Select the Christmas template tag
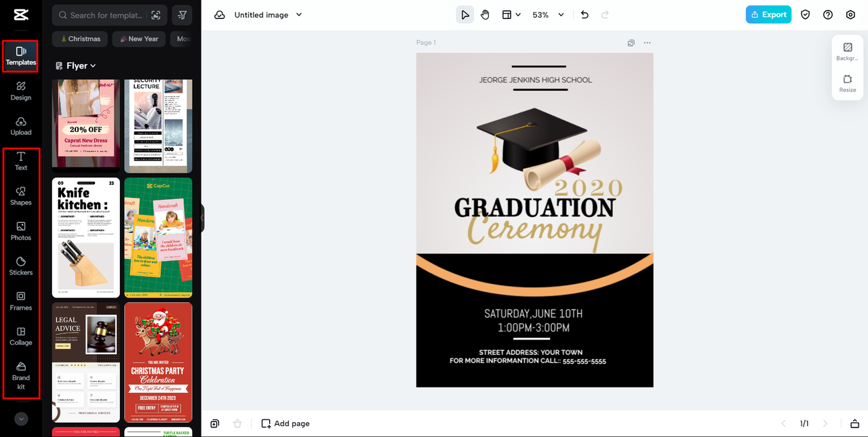Viewport: 868px width, 437px height. coord(81,39)
